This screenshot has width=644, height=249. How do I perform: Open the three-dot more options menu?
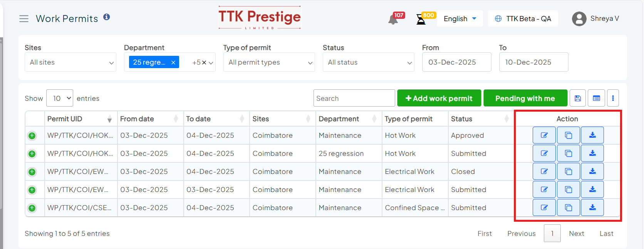pyautogui.click(x=613, y=98)
